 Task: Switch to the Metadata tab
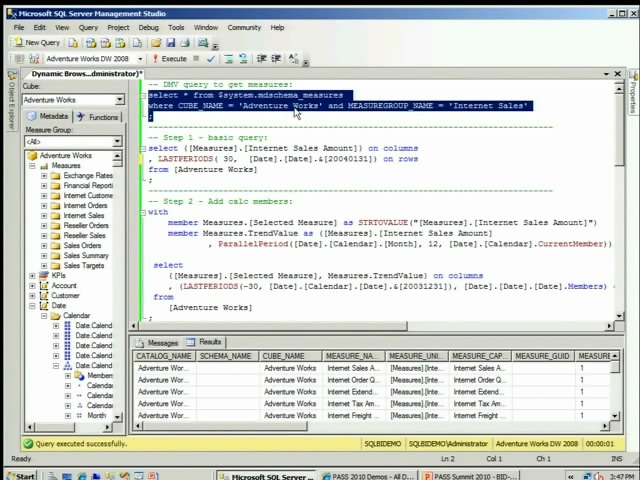coord(48,116)
